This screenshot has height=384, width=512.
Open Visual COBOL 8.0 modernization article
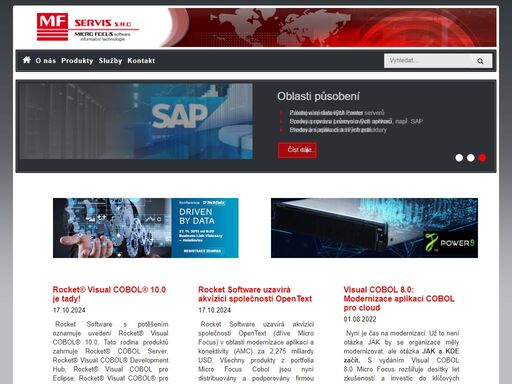pos(399,298)
